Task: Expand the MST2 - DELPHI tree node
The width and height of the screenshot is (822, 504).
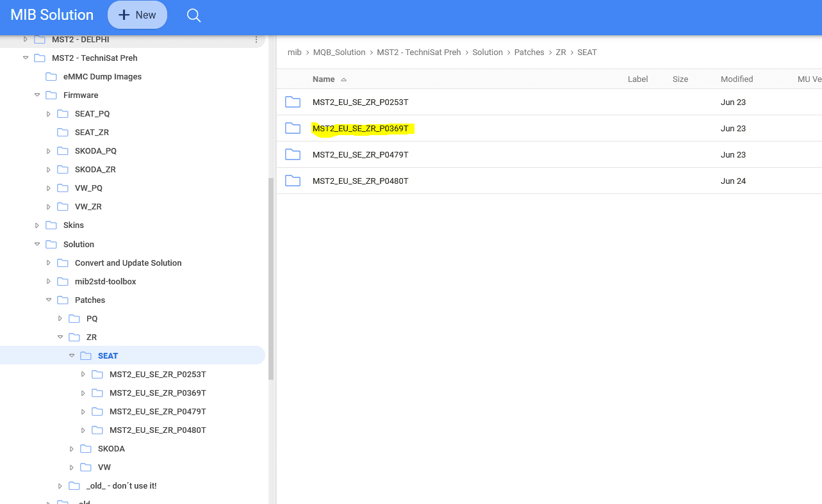Action: point(26,40)
